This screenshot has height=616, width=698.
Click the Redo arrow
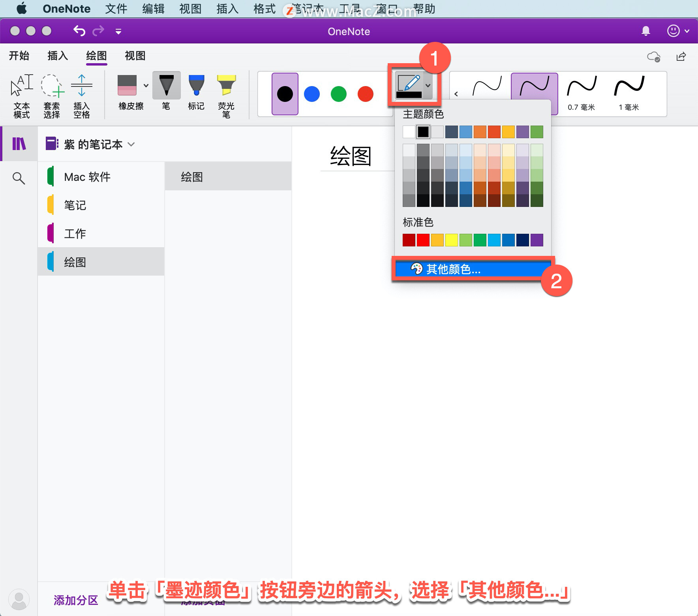tap(98, 31)
